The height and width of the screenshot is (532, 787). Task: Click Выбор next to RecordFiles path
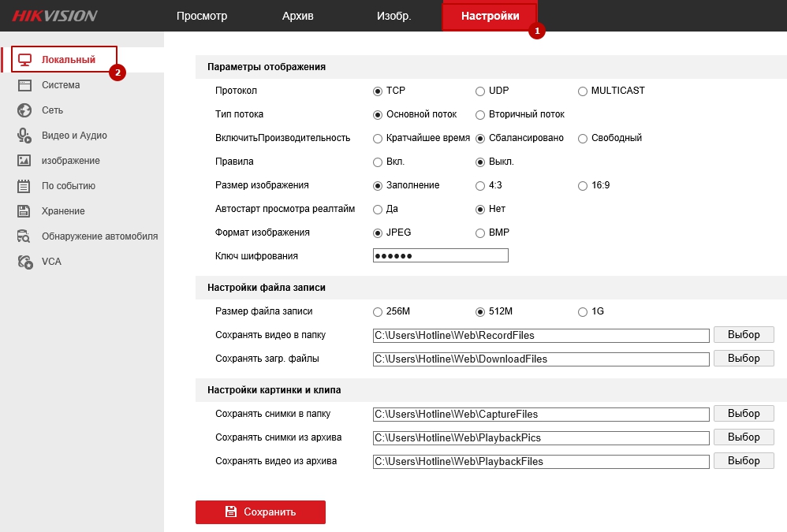(x=744, y=335)
